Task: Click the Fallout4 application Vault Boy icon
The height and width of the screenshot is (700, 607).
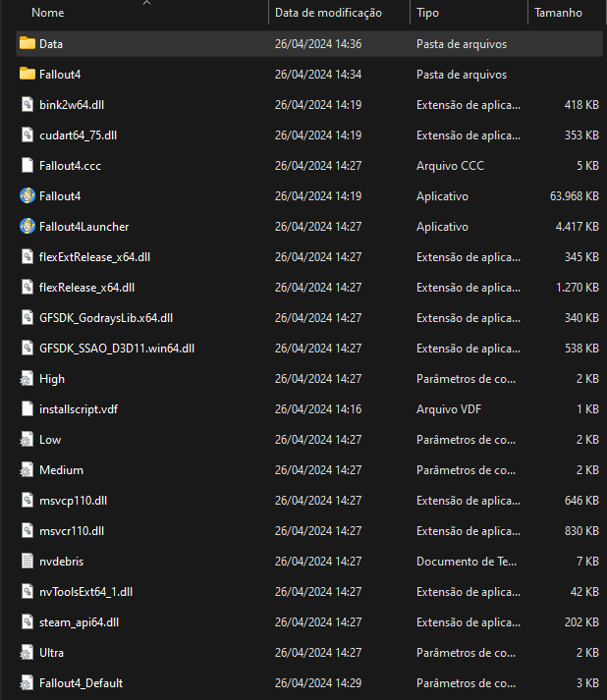Action: pyautogui.click(x=28, y=195)
